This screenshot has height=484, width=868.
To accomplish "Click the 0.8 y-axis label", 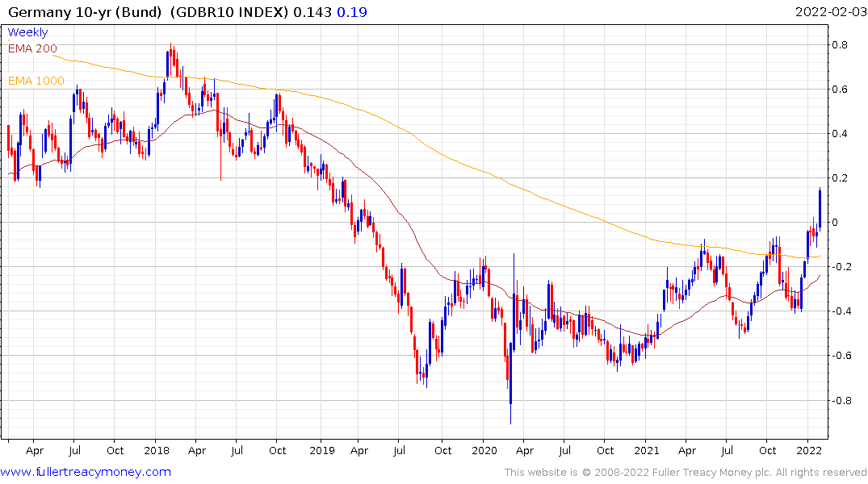I will click(840, 45).
